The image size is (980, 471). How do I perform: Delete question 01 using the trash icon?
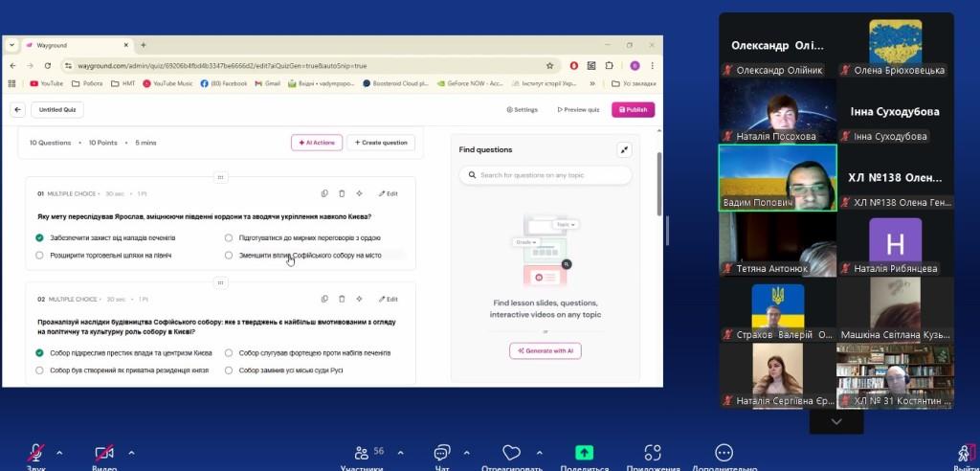[342, 193]
